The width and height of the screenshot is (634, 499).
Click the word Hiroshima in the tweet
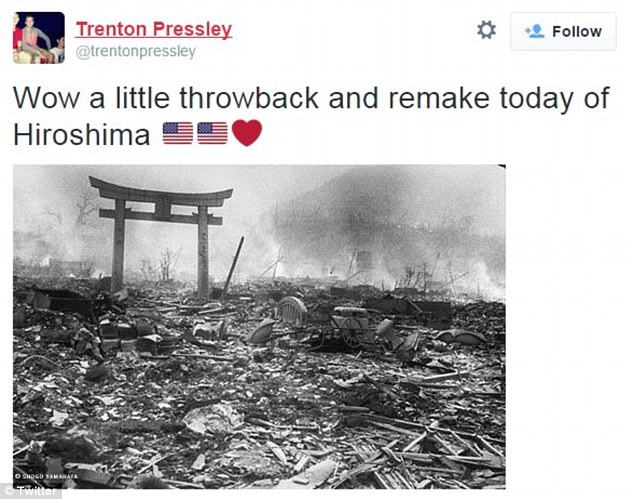[x=81, y=134]
